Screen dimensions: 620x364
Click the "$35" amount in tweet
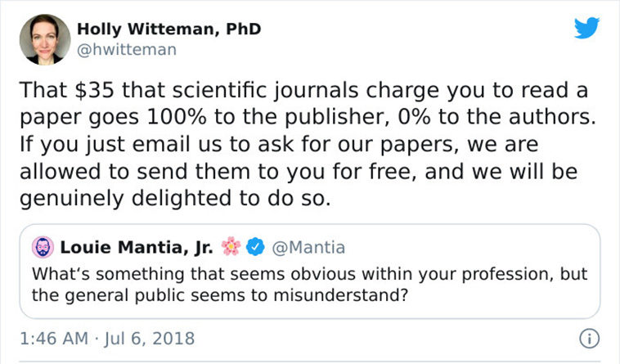click(x=95, y=90)
